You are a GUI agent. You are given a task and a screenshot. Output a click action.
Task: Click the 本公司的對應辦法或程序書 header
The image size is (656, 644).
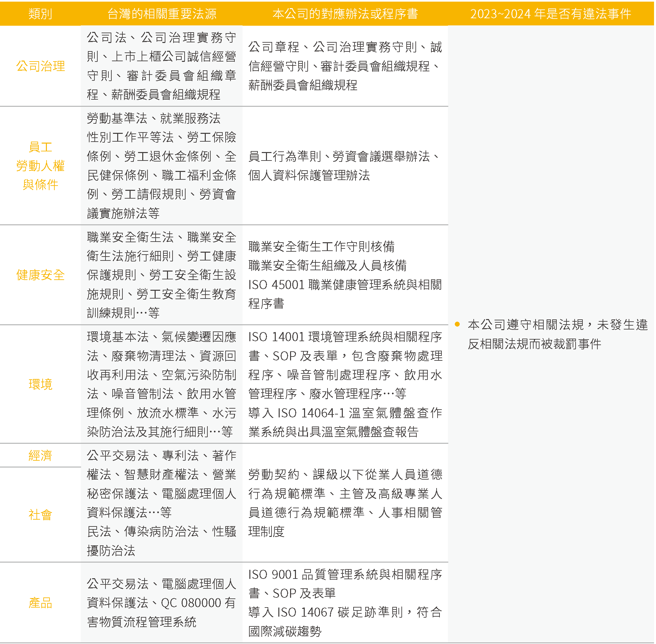345,14
